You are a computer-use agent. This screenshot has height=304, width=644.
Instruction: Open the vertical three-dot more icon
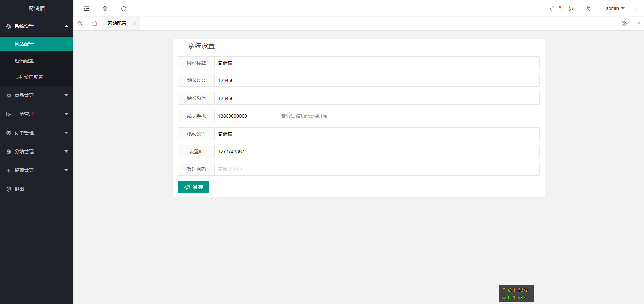pos(635,9)
